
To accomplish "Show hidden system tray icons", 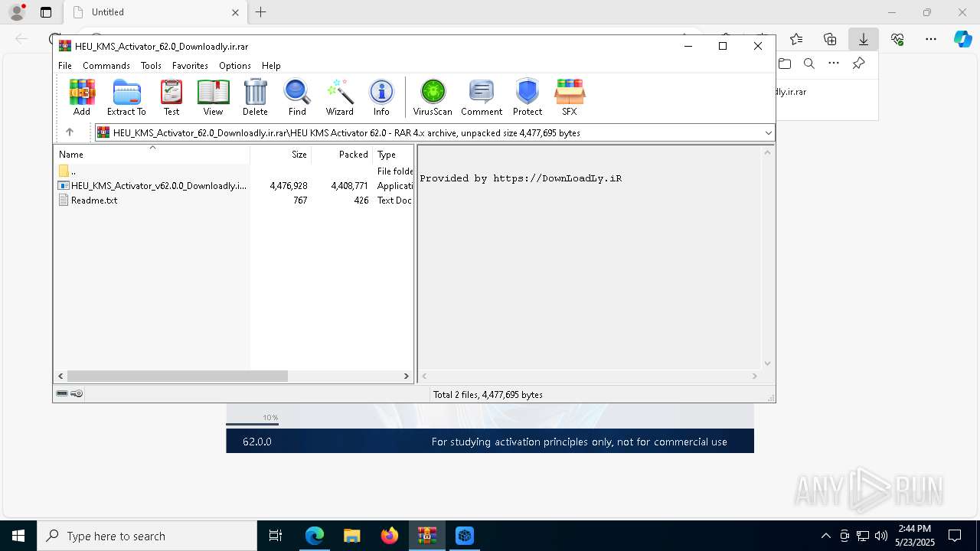I will [825, 536].
